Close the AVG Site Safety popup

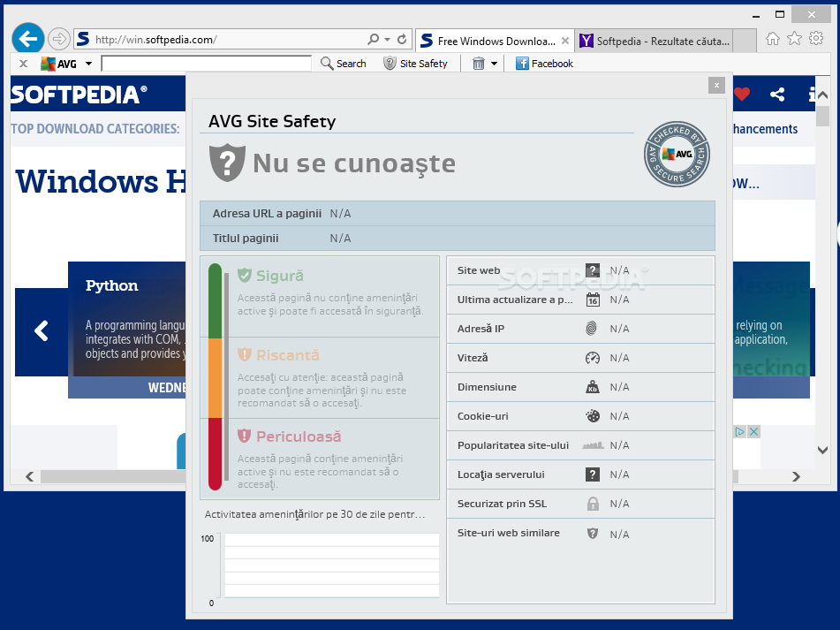[x=716, y=85]
